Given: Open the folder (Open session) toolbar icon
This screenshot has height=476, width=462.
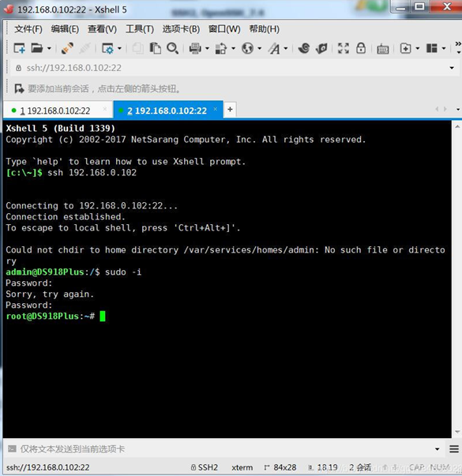Looking at the screenshot, I should click(x=37, y=48).
